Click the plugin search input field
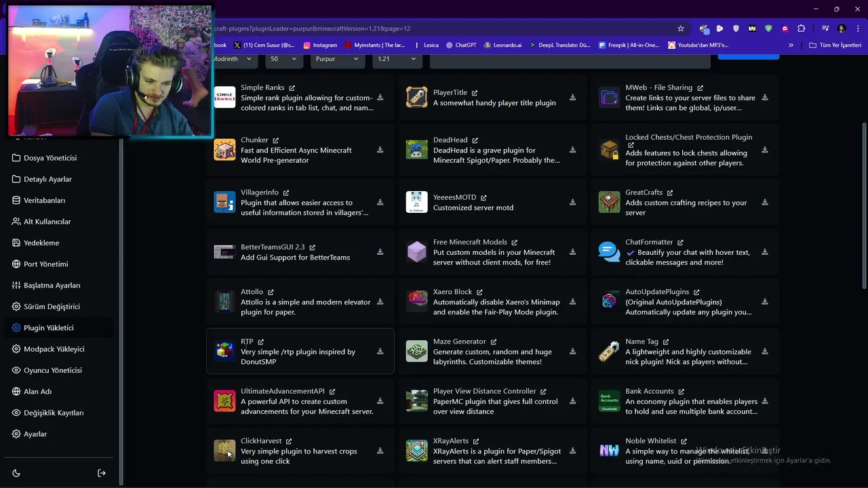The width and height of the screenshot is (868, 488). click(570, 60)
